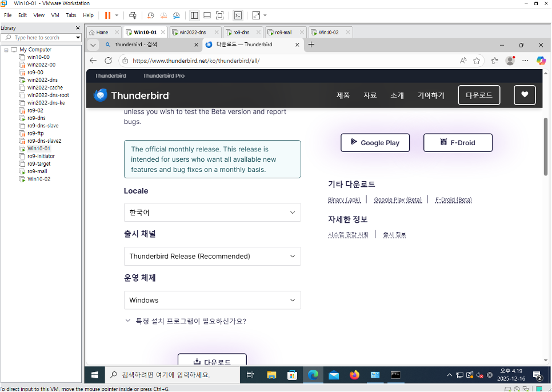The image size is (552, 392).
Task: Click the Read aloud icon in address bar
Action: pyautogui.click(x=463, y=61)
